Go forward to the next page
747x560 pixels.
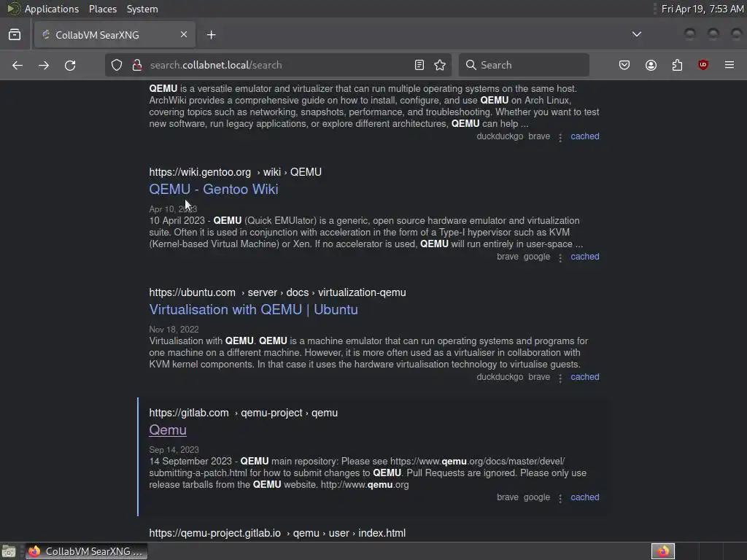[44, 65]
